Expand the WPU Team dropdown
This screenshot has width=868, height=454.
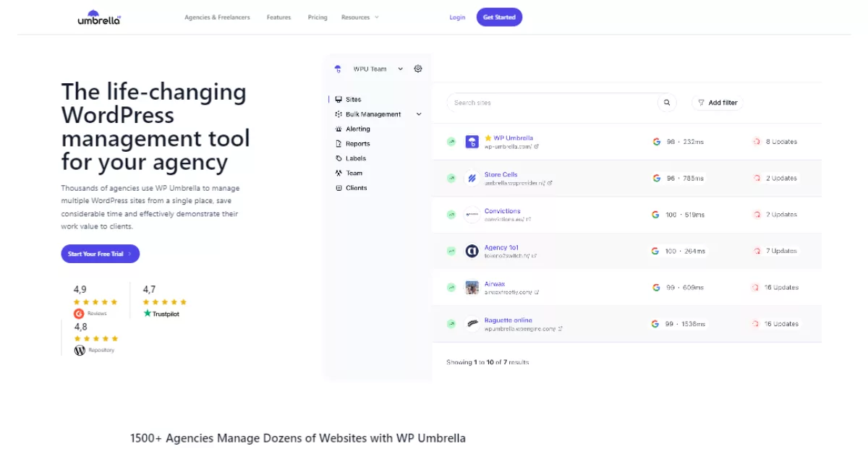pos(401,69)
